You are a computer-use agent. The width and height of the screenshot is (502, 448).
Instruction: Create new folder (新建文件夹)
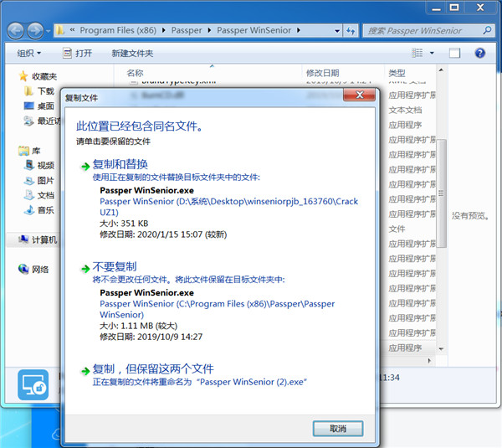pyautogui.click(x=132, y=54)
